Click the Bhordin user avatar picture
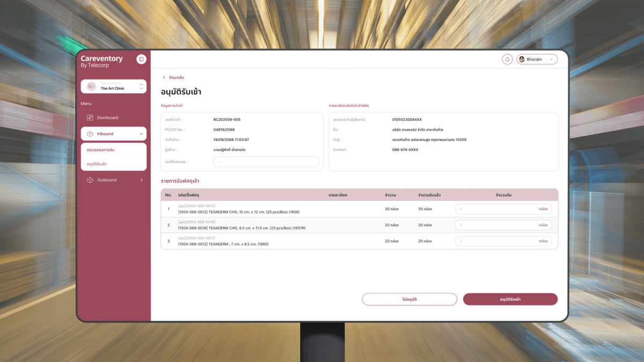The image size is (644, 362). [x=522, y=60]
